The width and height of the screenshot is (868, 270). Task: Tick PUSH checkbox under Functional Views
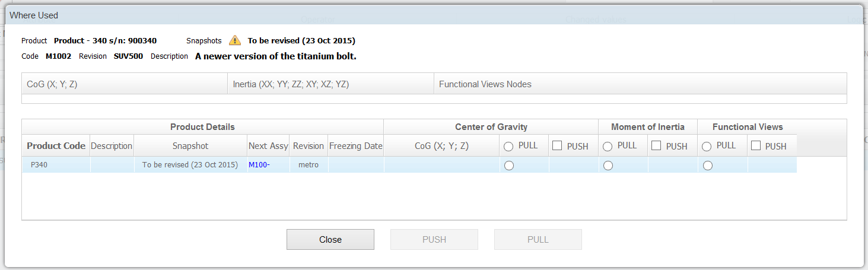coord(755,146)
